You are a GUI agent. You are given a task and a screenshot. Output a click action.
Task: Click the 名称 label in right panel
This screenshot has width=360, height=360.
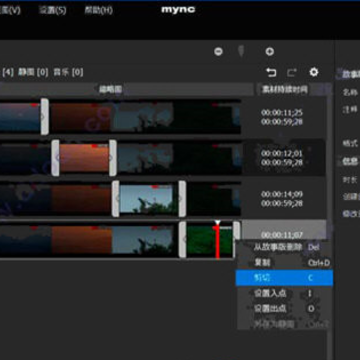[x=350, y=92]
